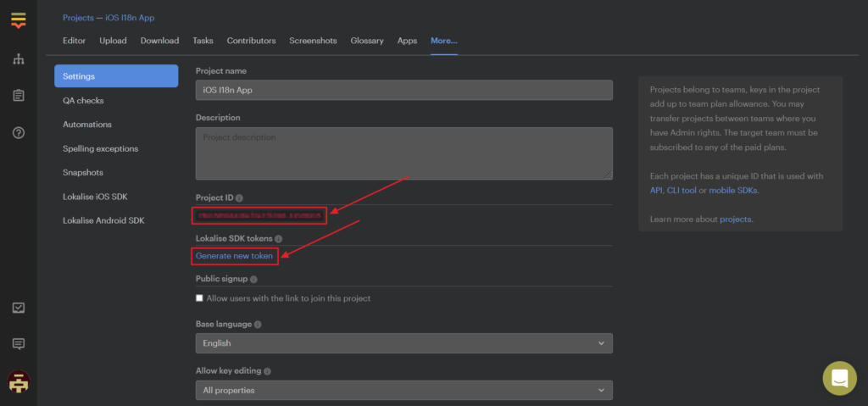Click the Project name input field
Image resolution: width=868 pixels, height=406 pixels.
click(404, 91)
